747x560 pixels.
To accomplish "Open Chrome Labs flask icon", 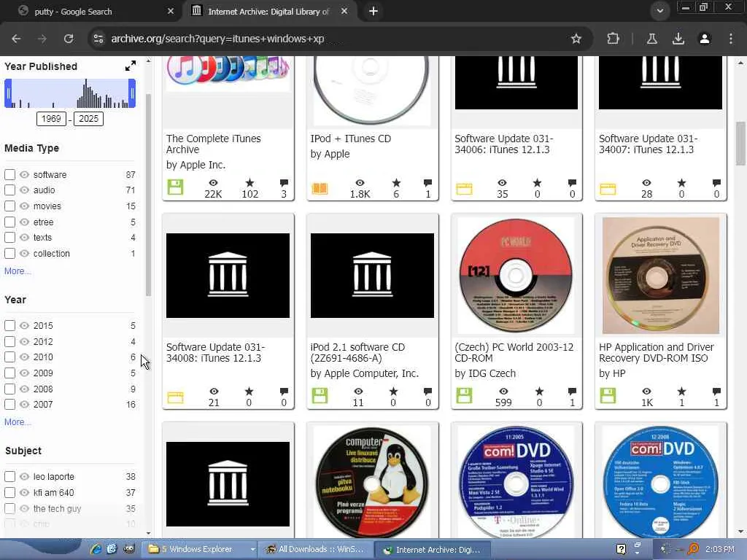I will pyautogui.click(x=651, y=39).
